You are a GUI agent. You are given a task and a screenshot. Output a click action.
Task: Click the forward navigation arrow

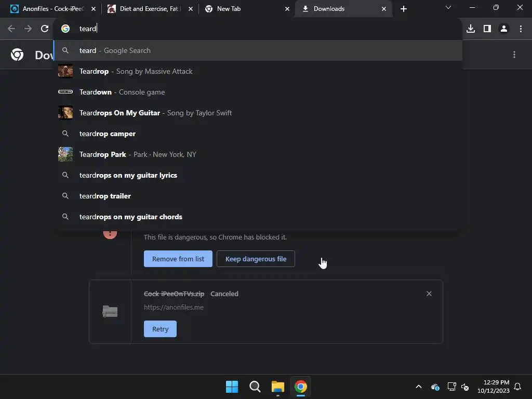[28, 29]
